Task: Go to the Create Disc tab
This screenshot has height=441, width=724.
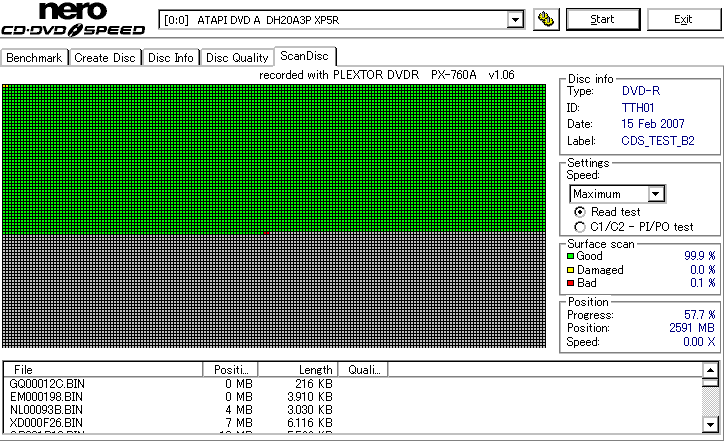Action: point(105,58)
